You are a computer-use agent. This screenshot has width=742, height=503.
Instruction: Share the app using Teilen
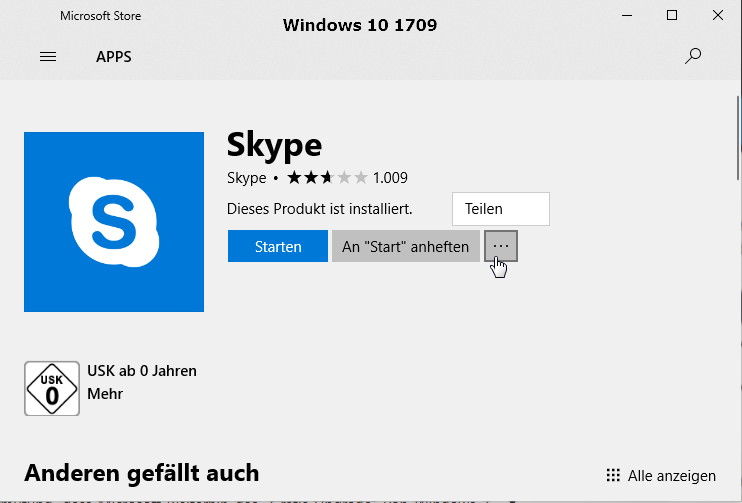click(x=500, y=209)
